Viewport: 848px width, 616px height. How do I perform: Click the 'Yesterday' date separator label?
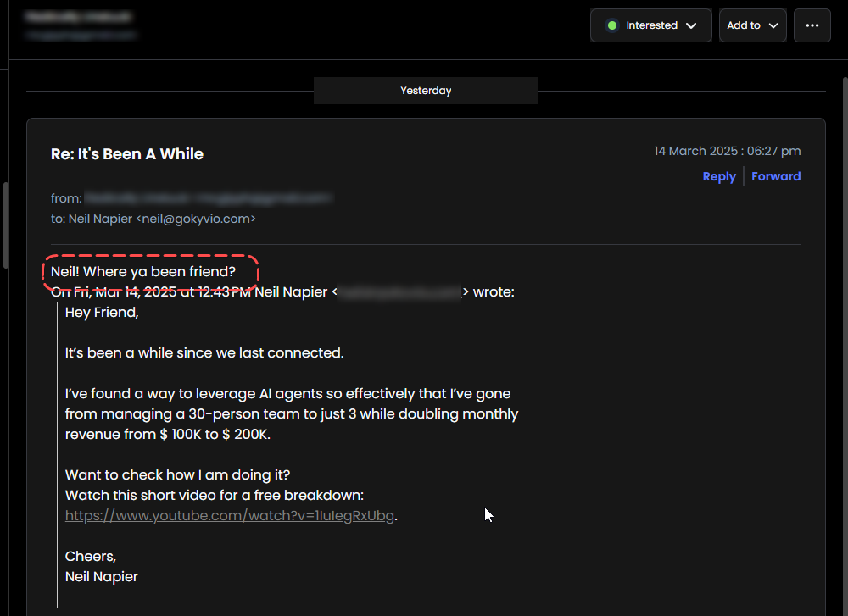coord(426,91)
